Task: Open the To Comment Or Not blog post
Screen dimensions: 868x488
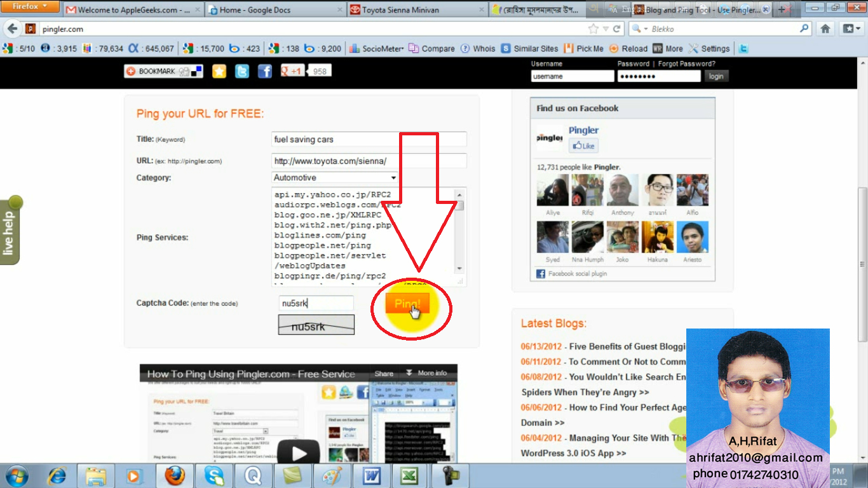Action: coord(628,362)
